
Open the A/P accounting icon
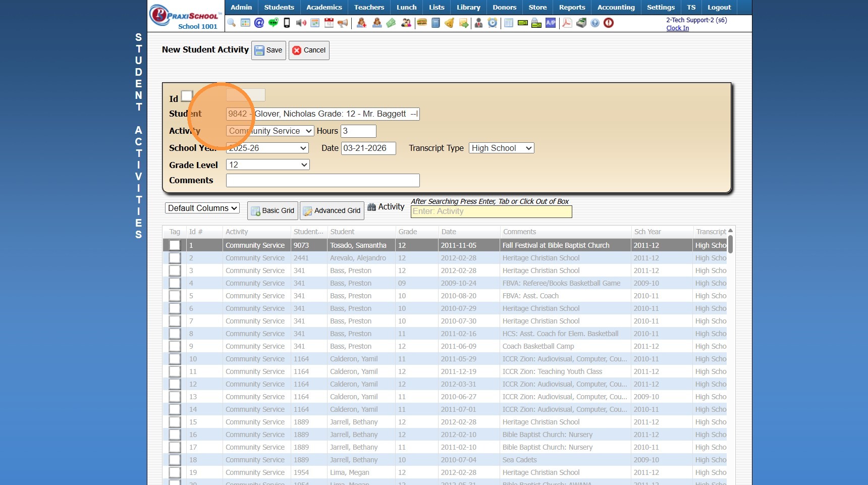click(551, 23)
